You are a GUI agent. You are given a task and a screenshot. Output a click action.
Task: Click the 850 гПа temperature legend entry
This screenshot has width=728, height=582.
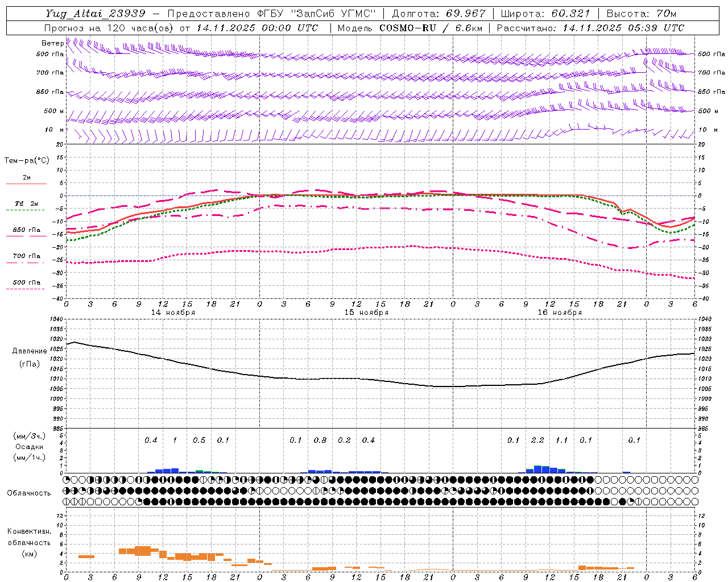click(26, 230)
